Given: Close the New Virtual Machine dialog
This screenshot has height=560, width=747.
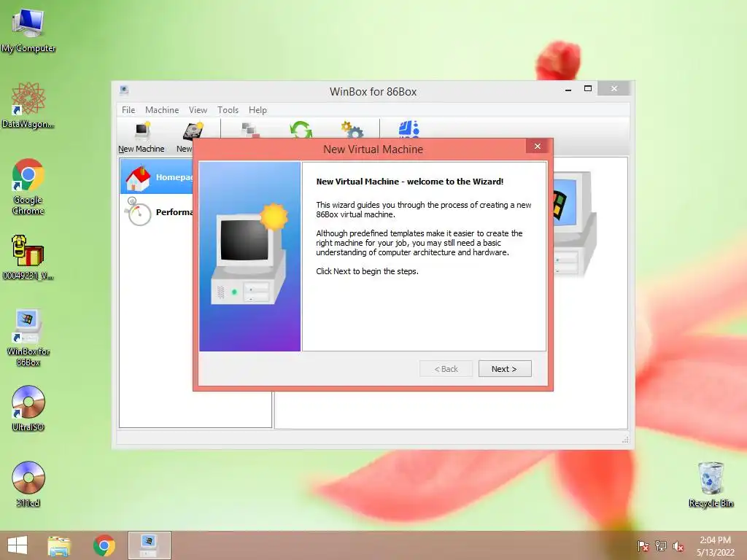Looking at the screenshot, I should (538, 146).
